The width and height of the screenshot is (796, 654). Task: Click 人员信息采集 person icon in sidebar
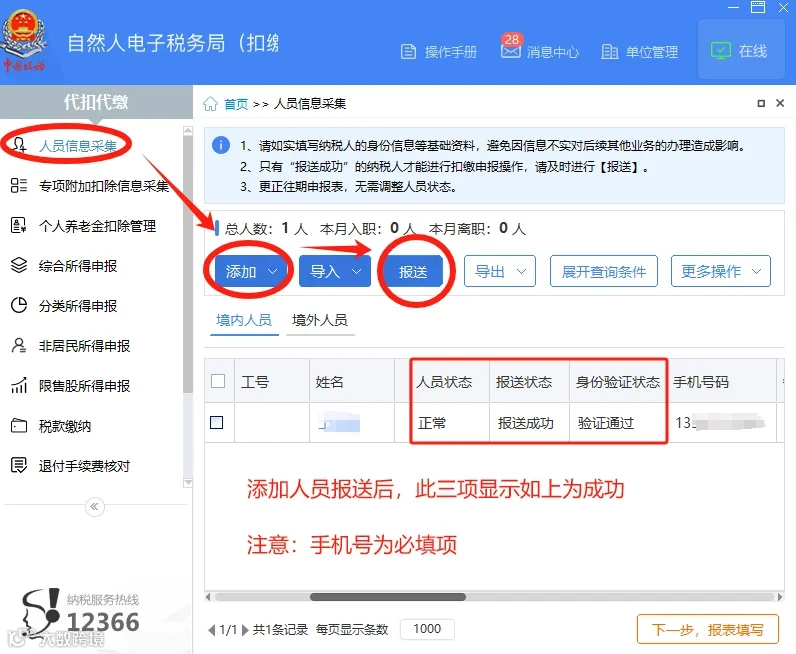19,145
